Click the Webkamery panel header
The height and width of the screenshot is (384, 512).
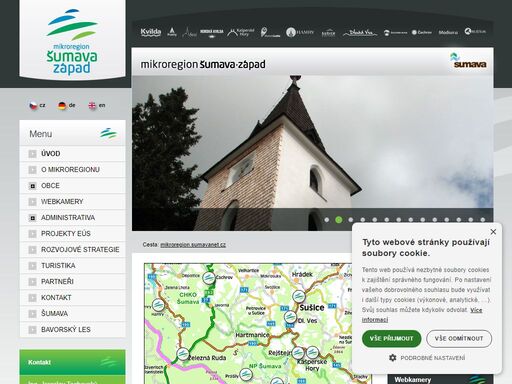(440, 379)
